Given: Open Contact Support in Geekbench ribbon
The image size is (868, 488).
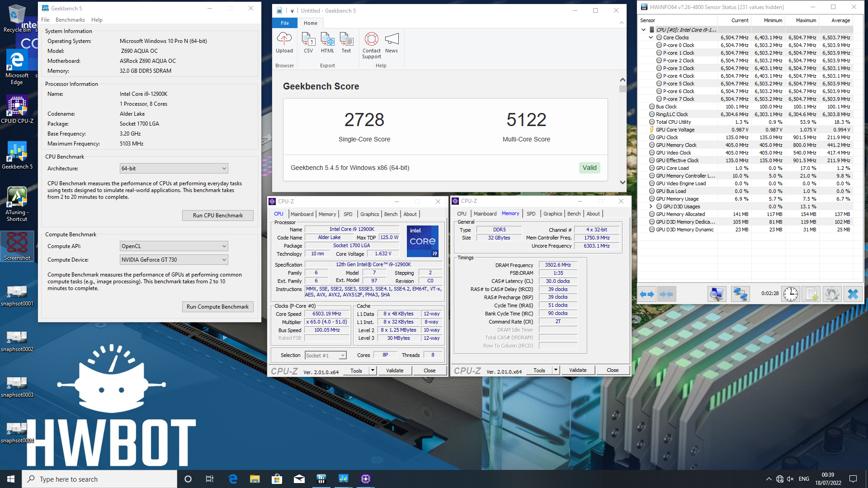Looking at the screenshot, I should click(372, 45).
